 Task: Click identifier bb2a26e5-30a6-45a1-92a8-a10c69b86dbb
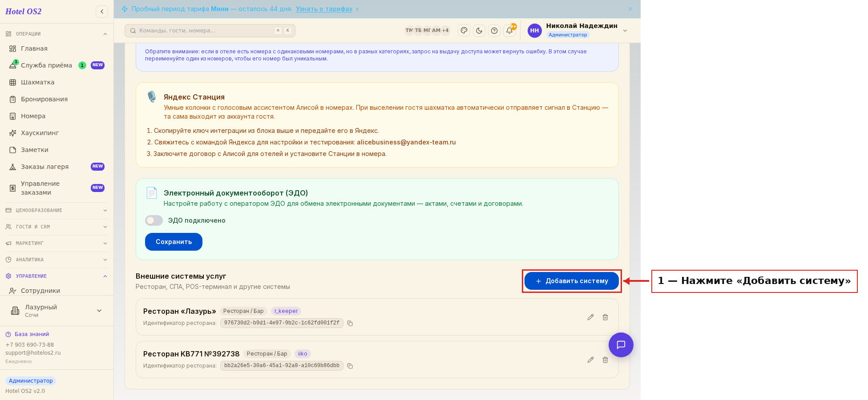tap(282, 366)
